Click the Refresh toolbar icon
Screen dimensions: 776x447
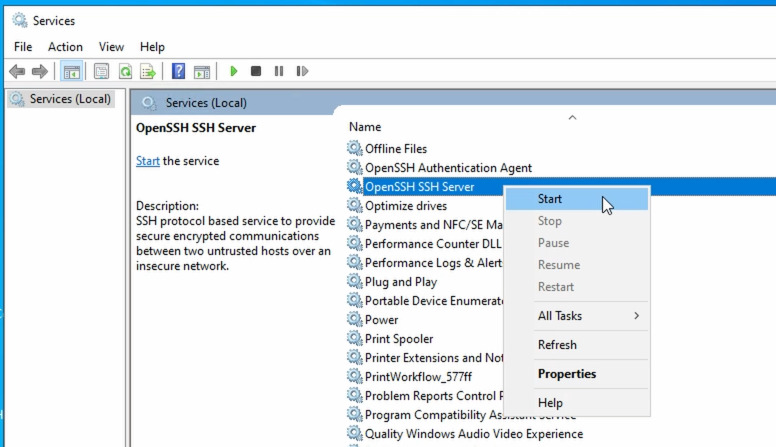pos(125,71)
